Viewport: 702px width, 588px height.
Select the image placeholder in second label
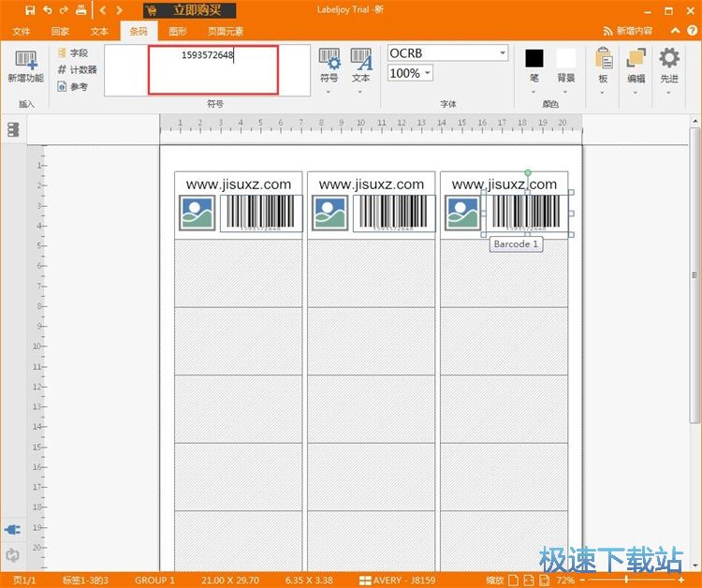click(x=330, y=213)
